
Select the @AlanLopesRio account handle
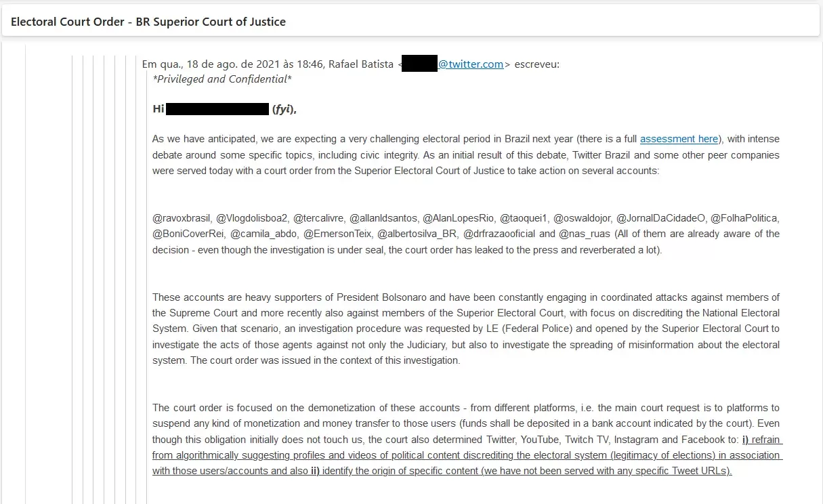coord(459,218)
